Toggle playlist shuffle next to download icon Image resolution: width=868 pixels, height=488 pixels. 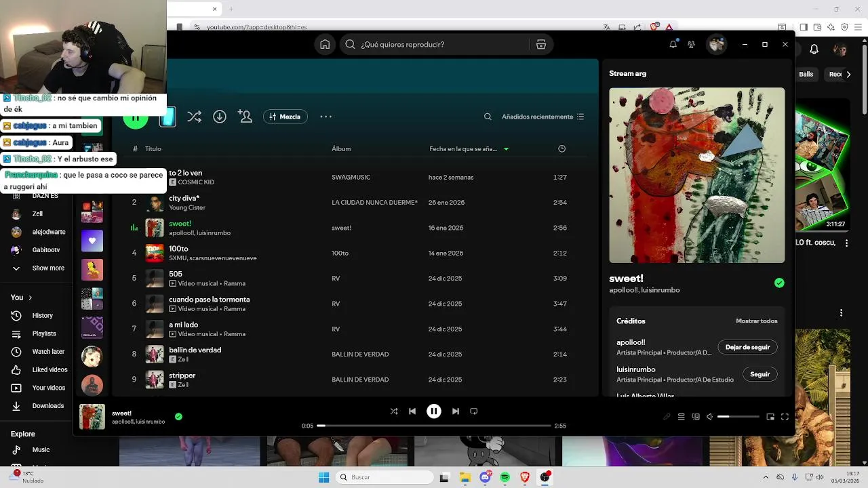coord(194,117)
